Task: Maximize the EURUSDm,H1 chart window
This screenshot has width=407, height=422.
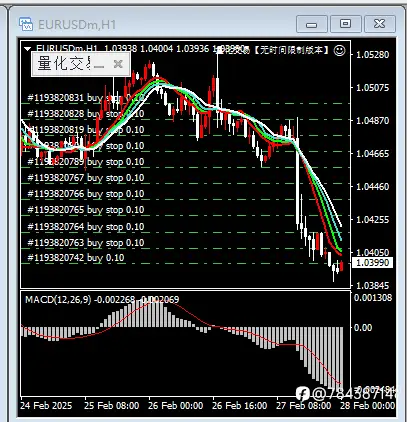Action: click(x=345, y=24)
